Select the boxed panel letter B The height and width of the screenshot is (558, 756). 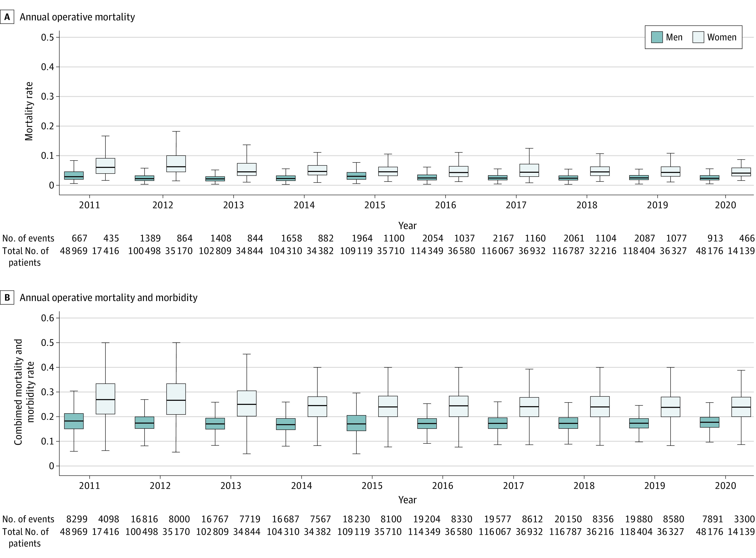[7, 298]
